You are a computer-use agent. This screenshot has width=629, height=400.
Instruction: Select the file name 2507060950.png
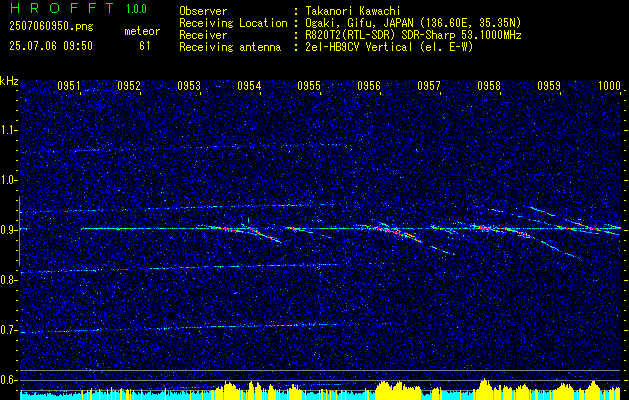tap(51, 27)
